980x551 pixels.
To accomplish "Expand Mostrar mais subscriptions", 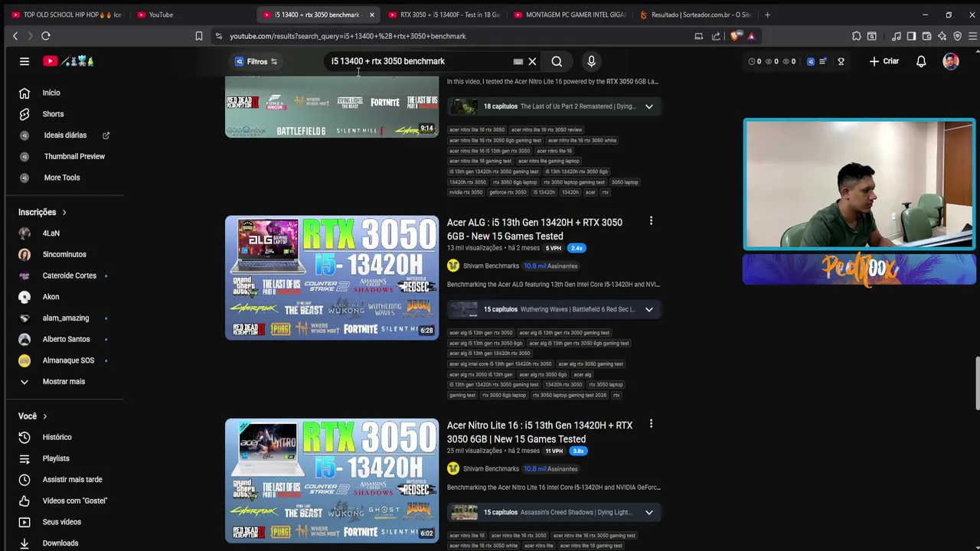I will 64,381.
